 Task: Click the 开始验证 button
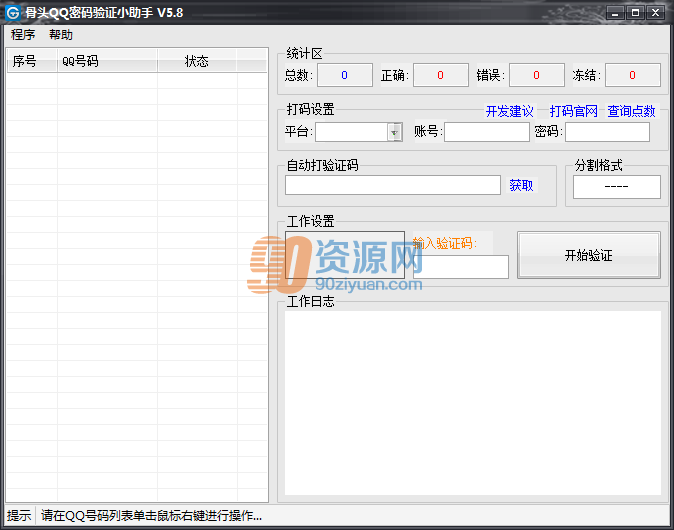[588, 255]
